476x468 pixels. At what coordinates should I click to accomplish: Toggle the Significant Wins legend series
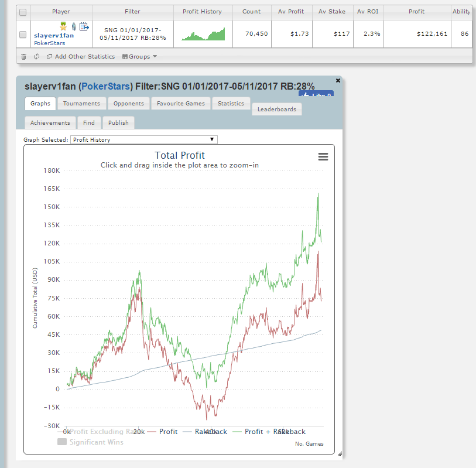coord(91,442)
